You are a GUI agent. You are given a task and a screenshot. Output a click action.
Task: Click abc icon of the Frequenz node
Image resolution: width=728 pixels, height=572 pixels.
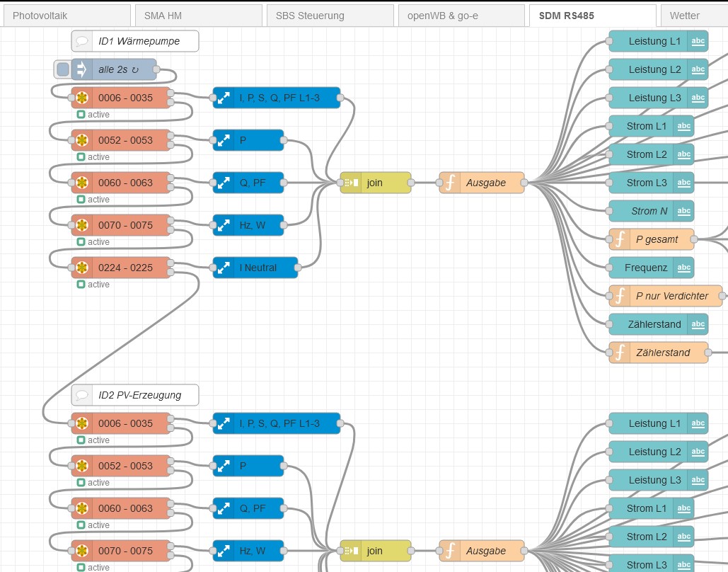684,268
